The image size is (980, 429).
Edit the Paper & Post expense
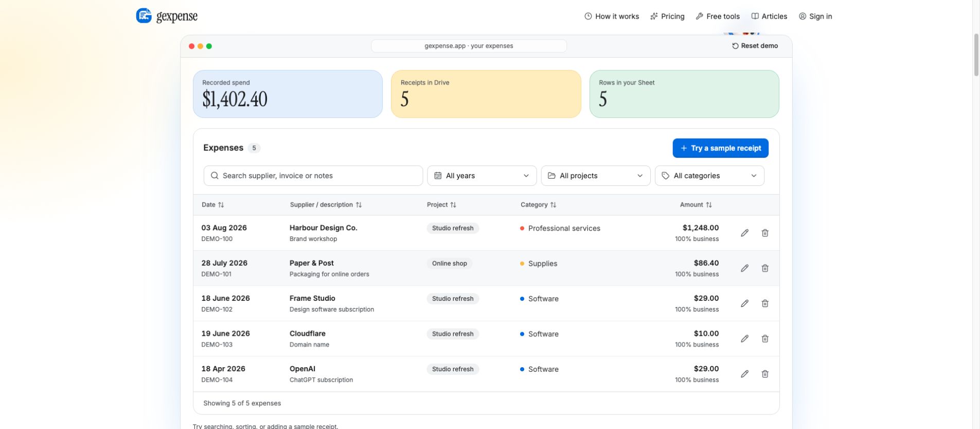tap(744, 268)
